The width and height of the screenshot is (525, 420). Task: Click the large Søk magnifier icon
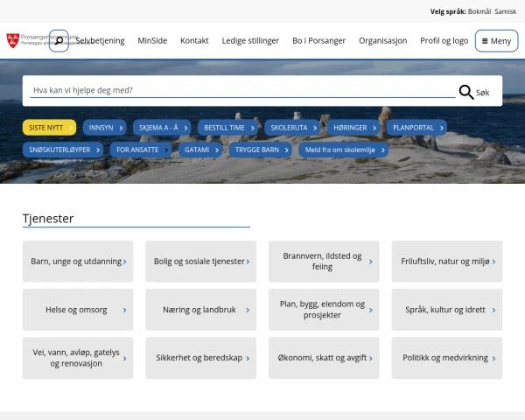pos(466,92)
